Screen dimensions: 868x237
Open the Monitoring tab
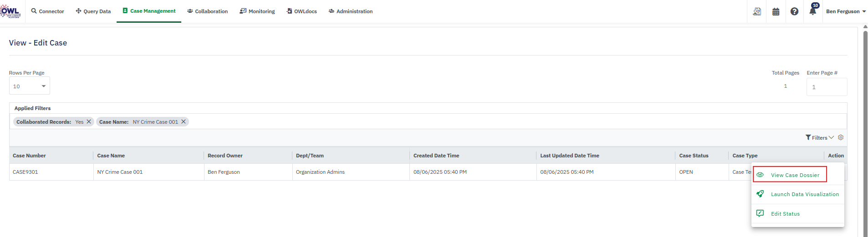click(x=257, y=11)
